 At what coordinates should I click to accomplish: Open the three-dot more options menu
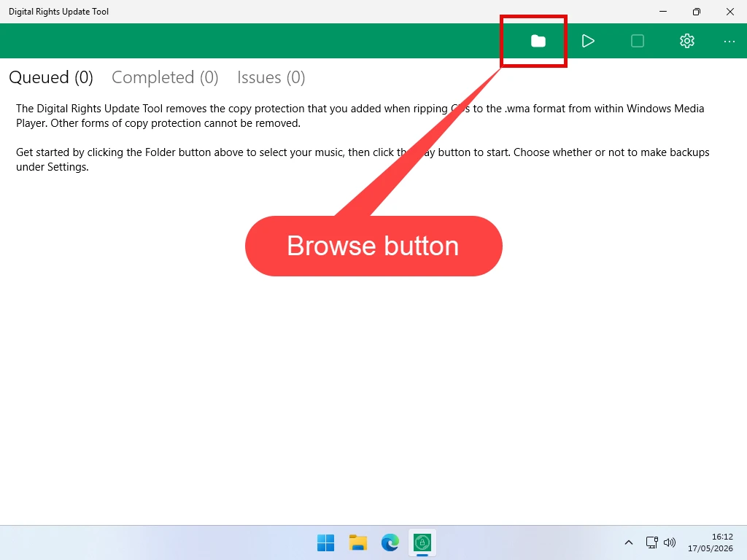[x=729, y=42]
